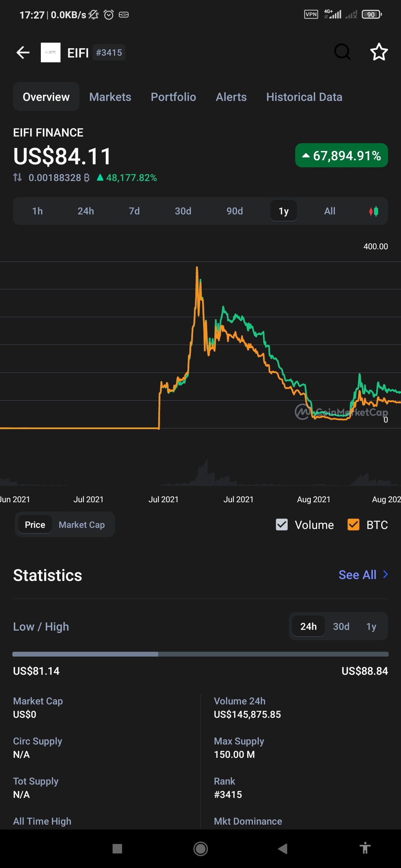
Task: Select the 7d chart timeframe
Action: [134, 211]
